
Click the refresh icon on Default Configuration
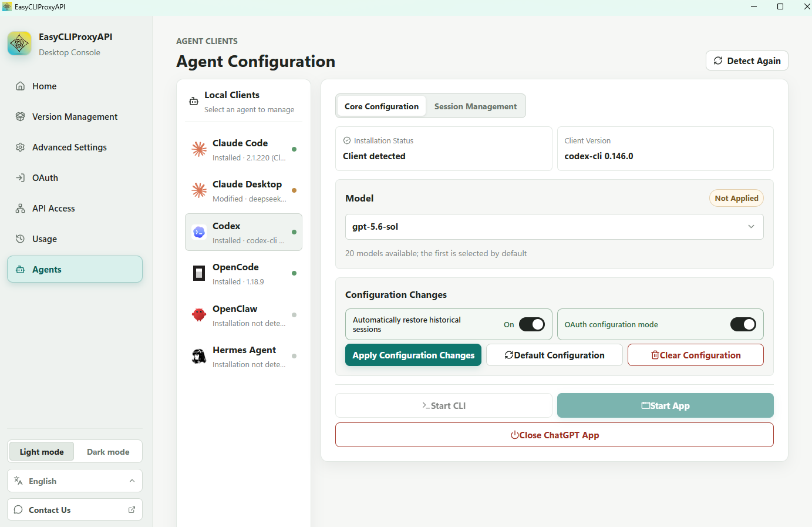[x=509, y=355]
